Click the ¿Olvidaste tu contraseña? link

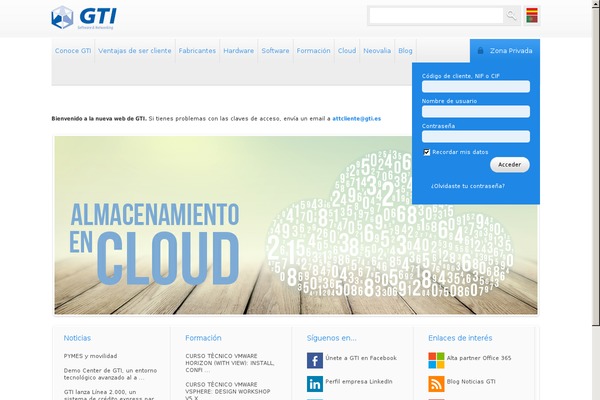(x=468, y=186)
